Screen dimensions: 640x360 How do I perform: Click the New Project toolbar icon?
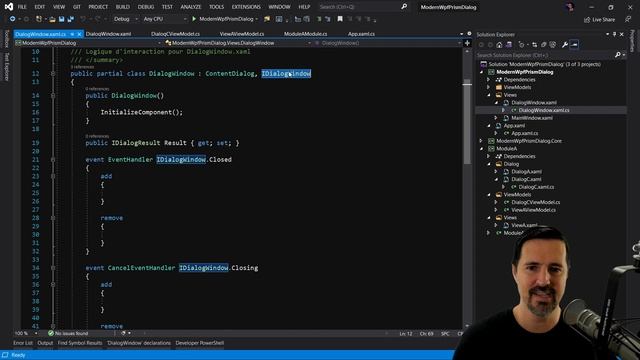point(39,19)
